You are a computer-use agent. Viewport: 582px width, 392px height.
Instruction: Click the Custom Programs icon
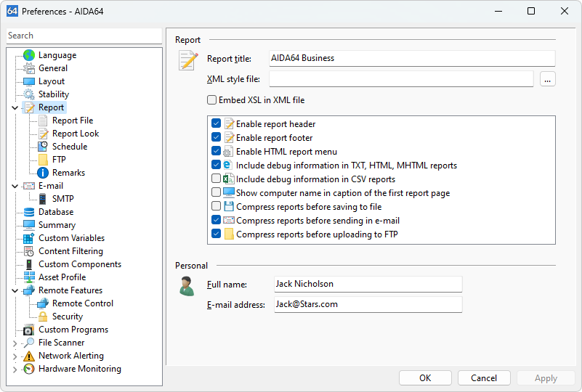[x=29, y=330]
